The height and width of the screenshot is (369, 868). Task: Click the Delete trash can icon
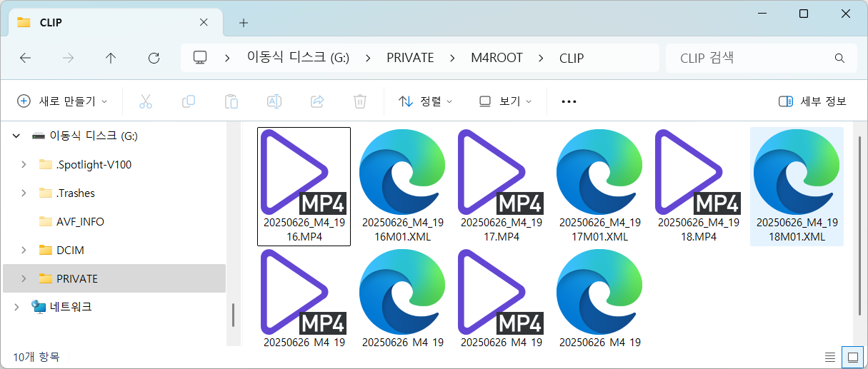(x=360, y=101)
